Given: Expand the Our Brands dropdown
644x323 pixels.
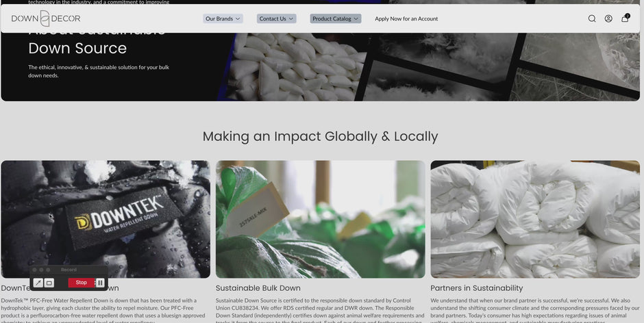Looking at the screenshot, I should click(x=223, y=18).
